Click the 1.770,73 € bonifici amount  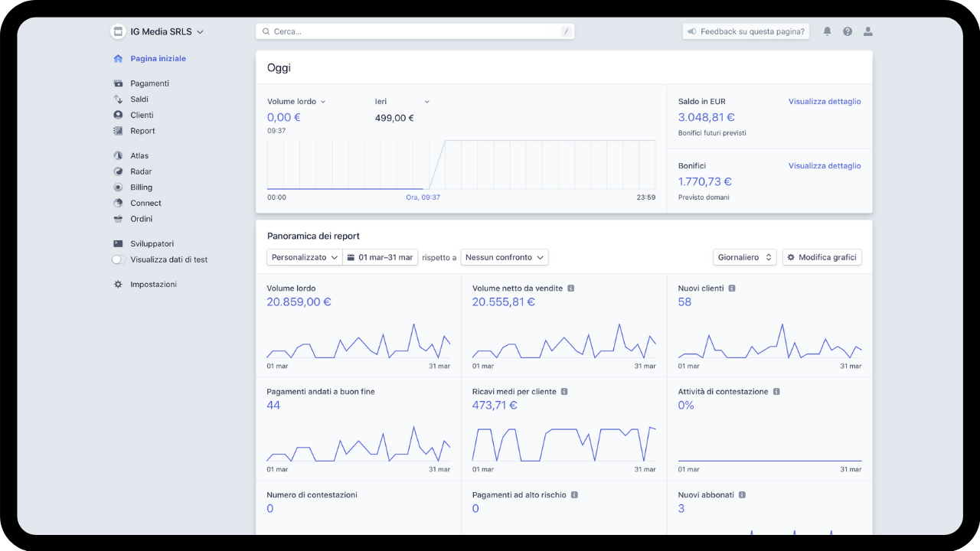click(x=705, y=181)
